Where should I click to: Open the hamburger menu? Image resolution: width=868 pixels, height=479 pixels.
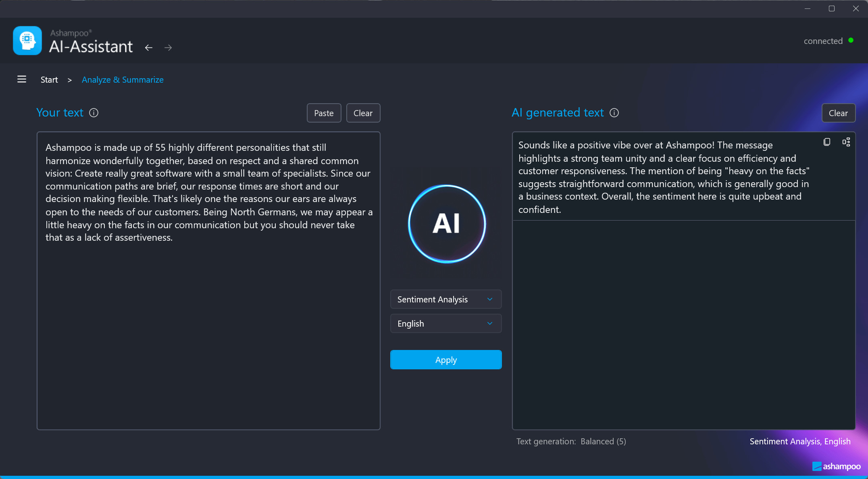tap(22, 79)
